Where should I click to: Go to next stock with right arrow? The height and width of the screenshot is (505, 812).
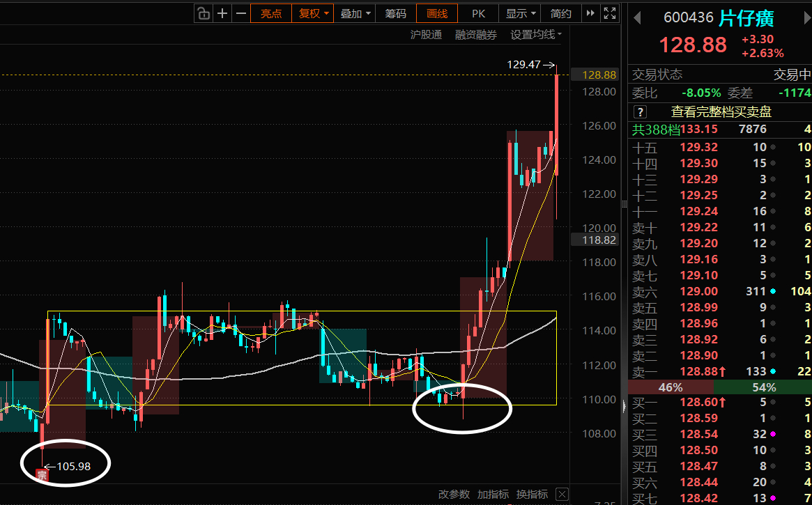click(x=807, y=19)
